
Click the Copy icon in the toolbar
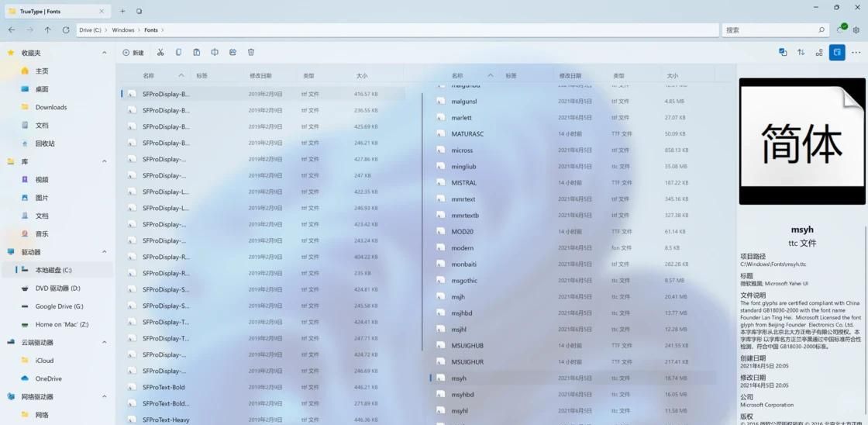pos(178,52)
